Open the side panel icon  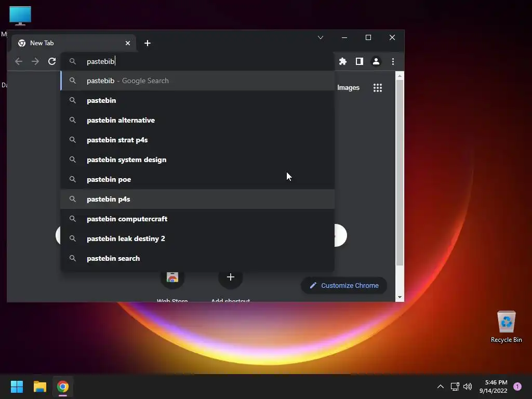360,61
